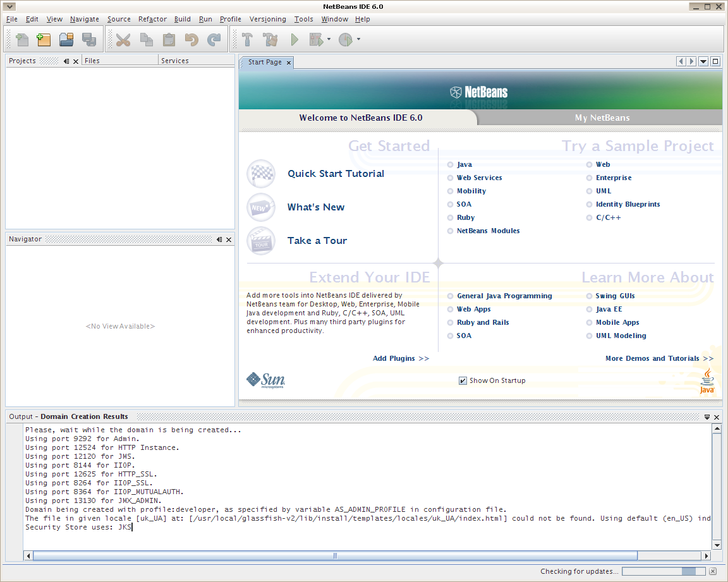Close the Projects window panel

click(x=76, y=61)
